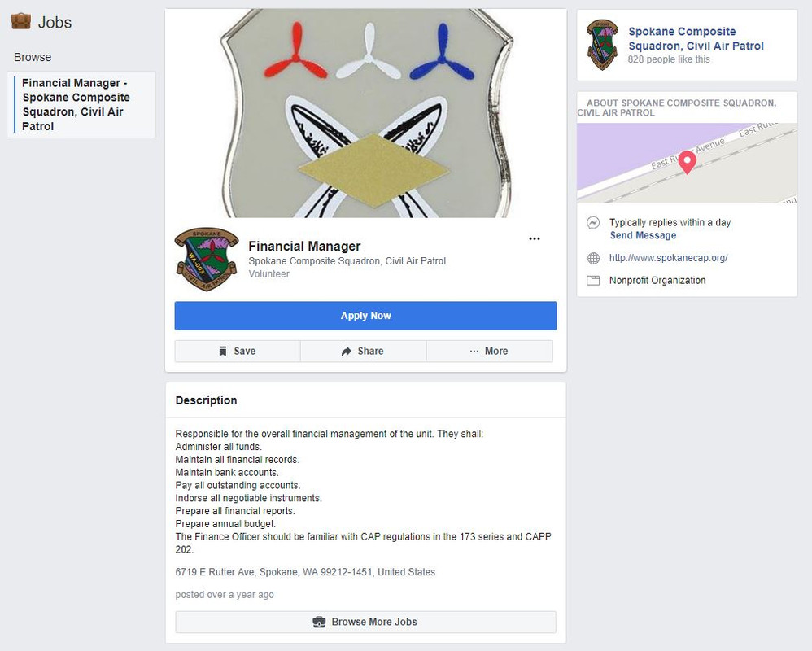Click the Jobs briefcase icon
This screenshot has width=812, height=651.
[20, 22]
